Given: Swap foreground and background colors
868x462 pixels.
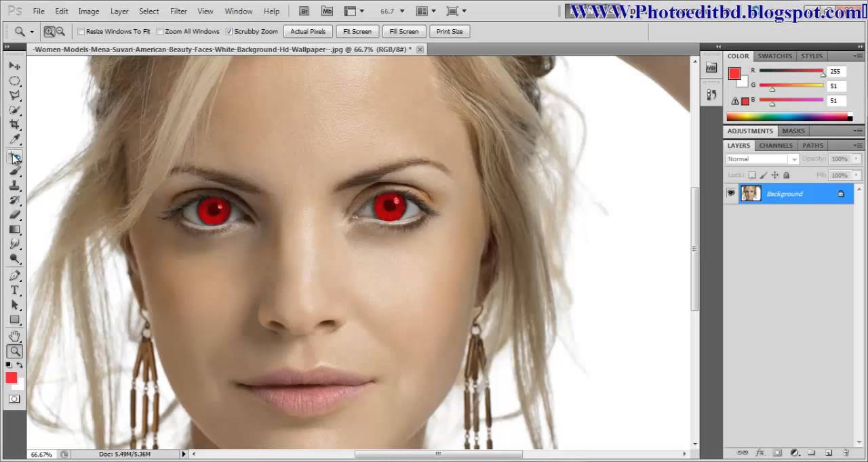Looking at the screenshot, I should (20, 365).
